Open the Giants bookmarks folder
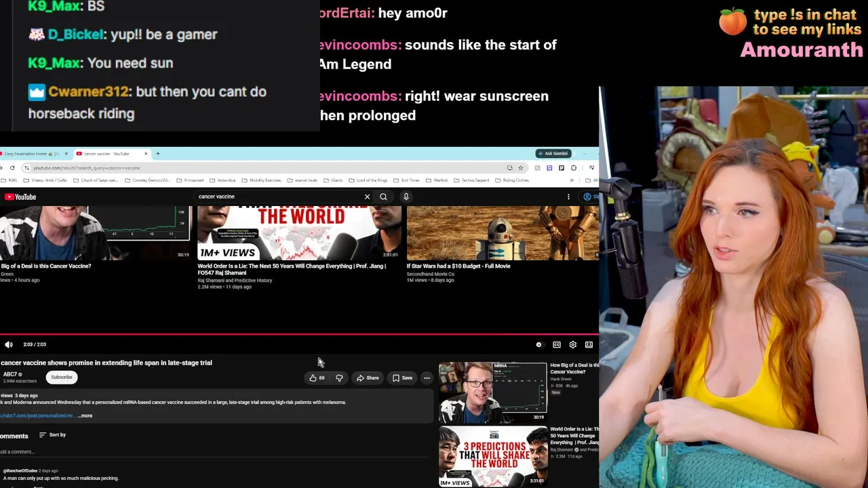This screenshot has width=868, height=488. [334, 180]
